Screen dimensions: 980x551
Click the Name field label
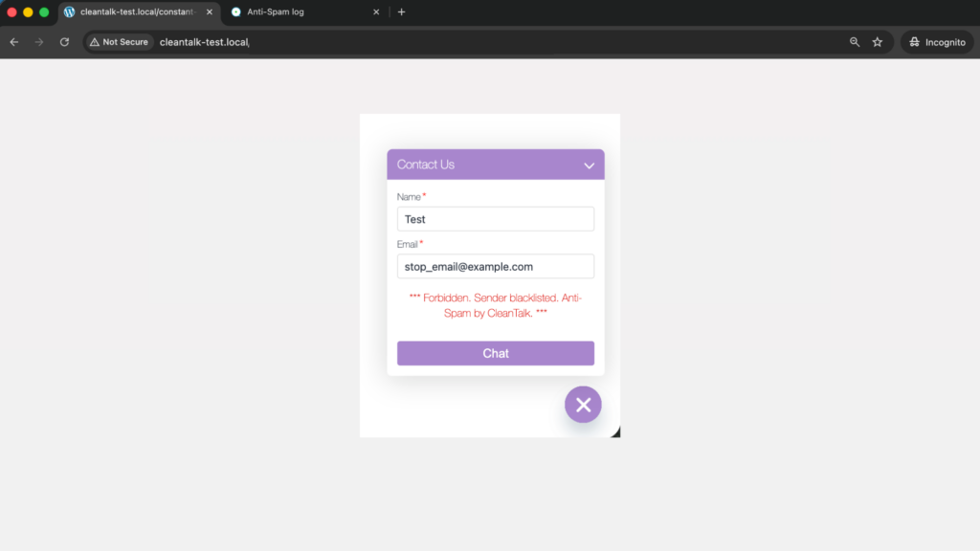click(409, 197)
